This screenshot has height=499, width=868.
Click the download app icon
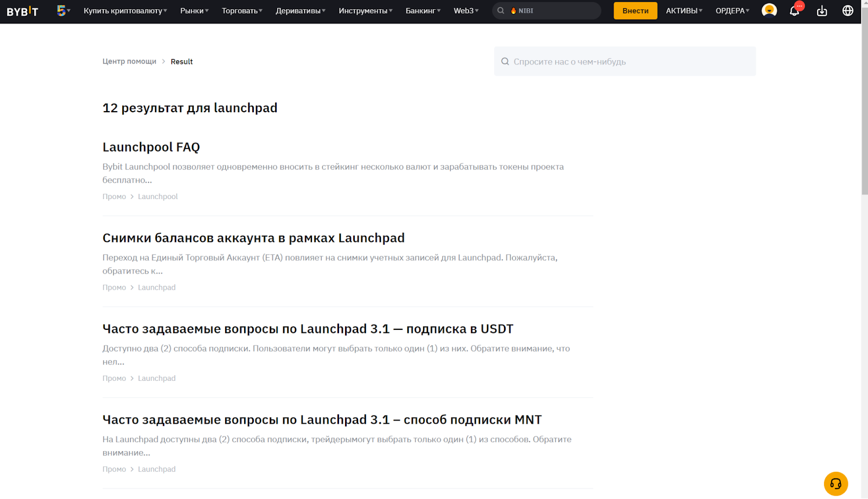(x=822, y=10)
